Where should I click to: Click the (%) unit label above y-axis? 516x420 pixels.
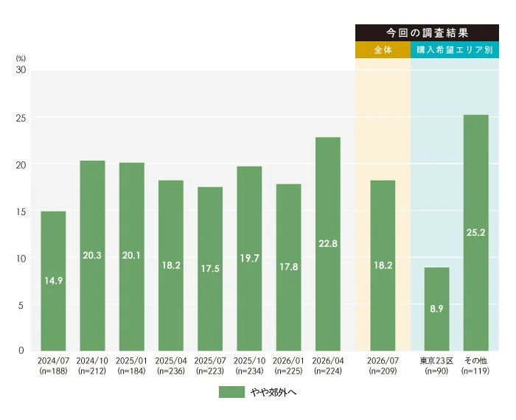[x=21, y=58]
